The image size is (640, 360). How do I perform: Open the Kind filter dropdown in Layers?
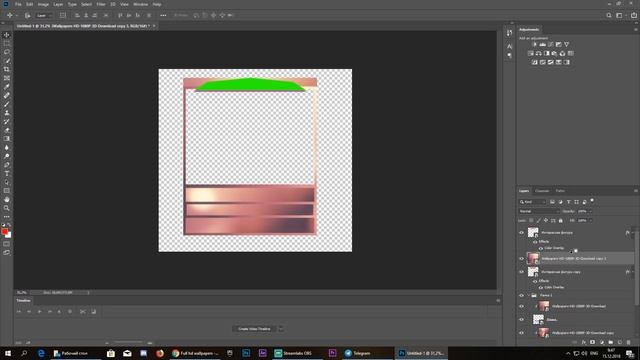tap(532, 202)
